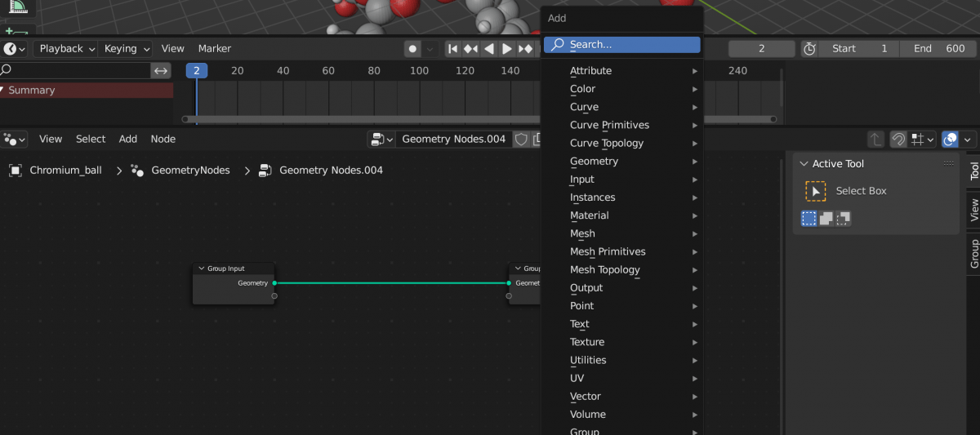Switch to the Tool sidebar tab

click(x=973, y=171)
